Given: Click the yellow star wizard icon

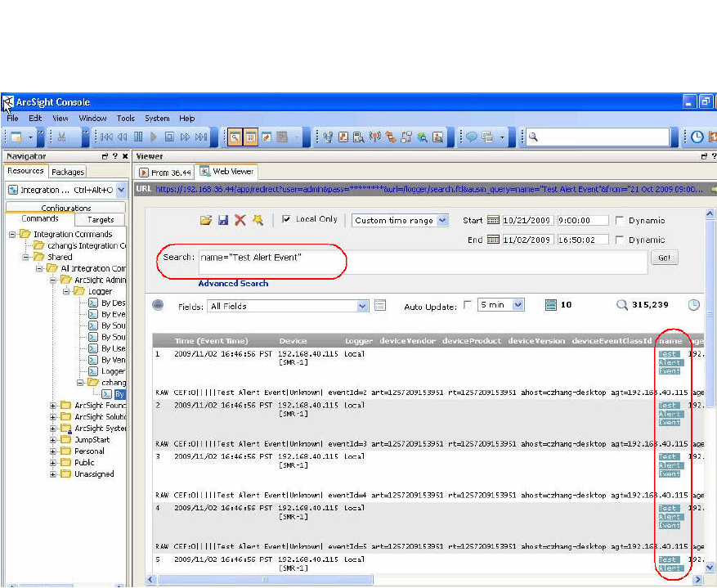Looking at the screenshot, I should [x=258, y=220].
